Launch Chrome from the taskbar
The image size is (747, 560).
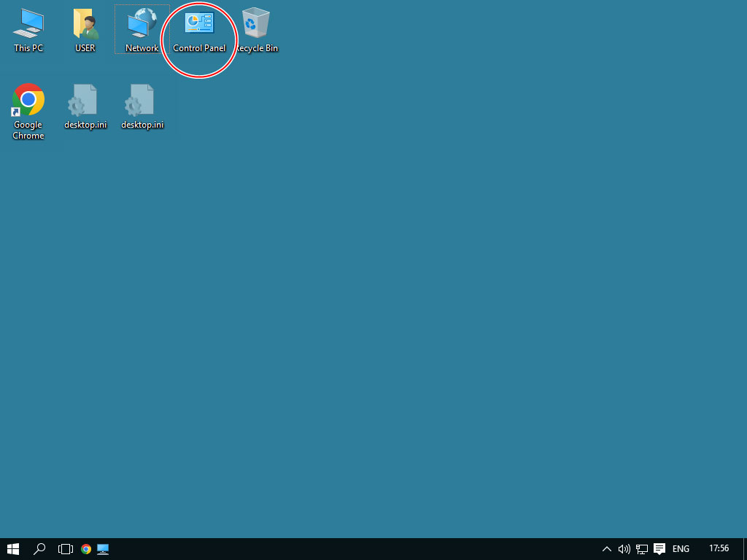pyautogui.click(x=86, y=549)
